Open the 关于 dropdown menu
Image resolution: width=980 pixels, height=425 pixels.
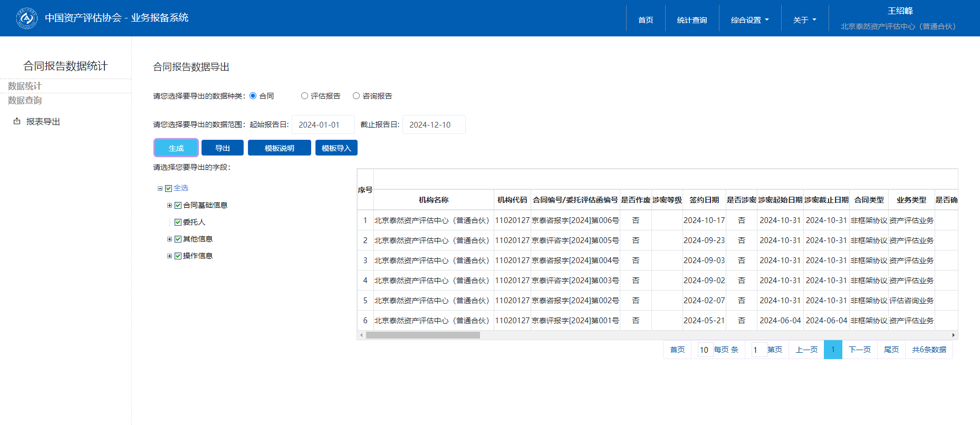(x=804, y=20)
